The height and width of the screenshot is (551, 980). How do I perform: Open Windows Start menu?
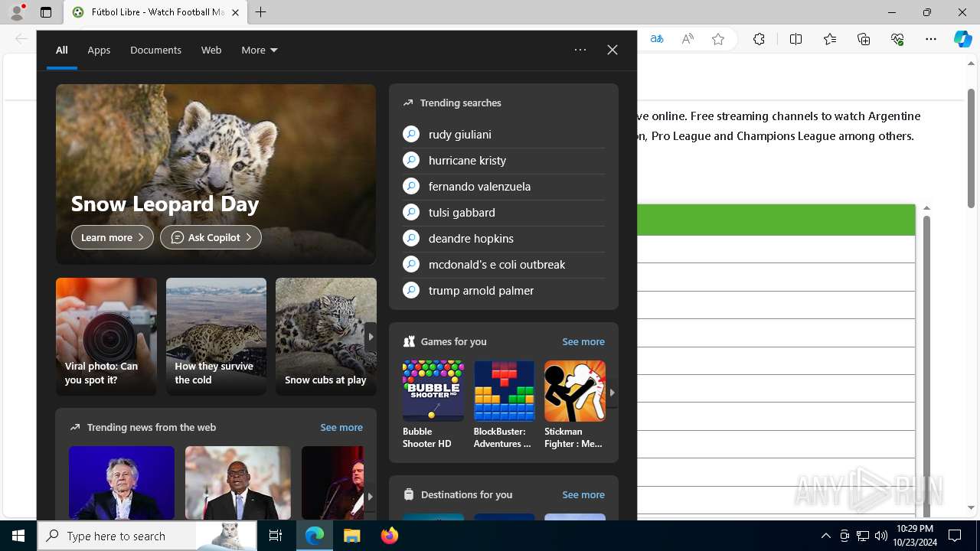pyautogui.click(x=18, y=536)
